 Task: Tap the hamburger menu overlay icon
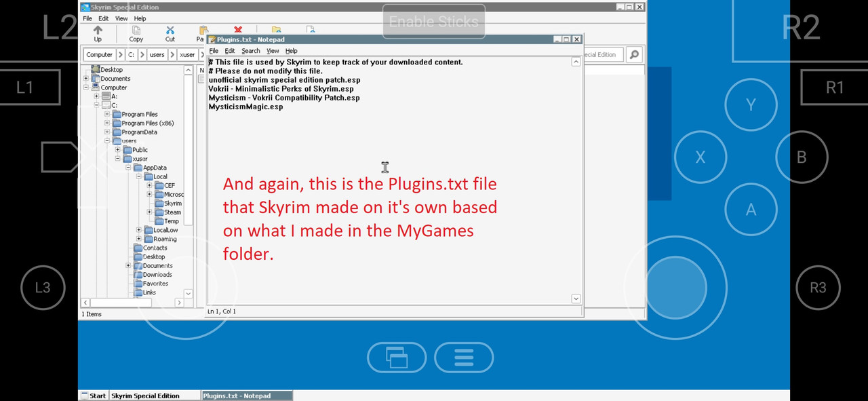point(464,357)
